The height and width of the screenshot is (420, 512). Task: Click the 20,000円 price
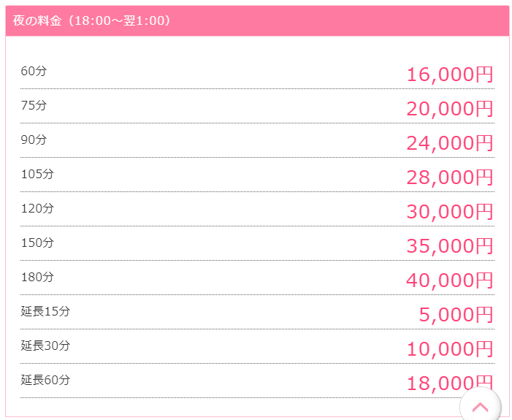(x=450, y=109)
